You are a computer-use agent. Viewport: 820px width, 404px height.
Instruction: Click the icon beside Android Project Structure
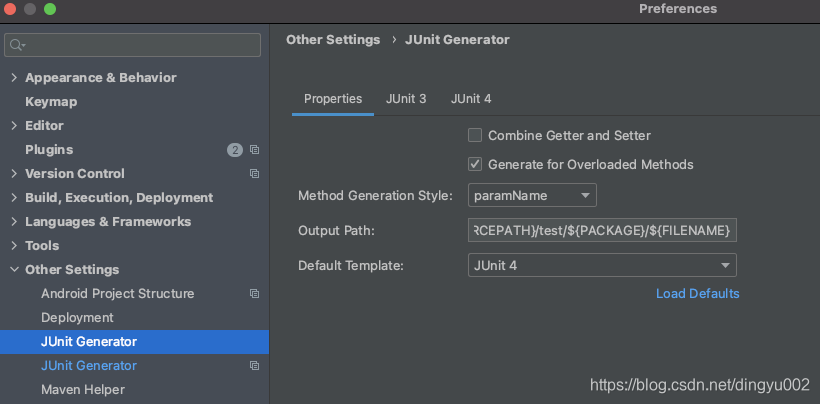click(255, 294)
